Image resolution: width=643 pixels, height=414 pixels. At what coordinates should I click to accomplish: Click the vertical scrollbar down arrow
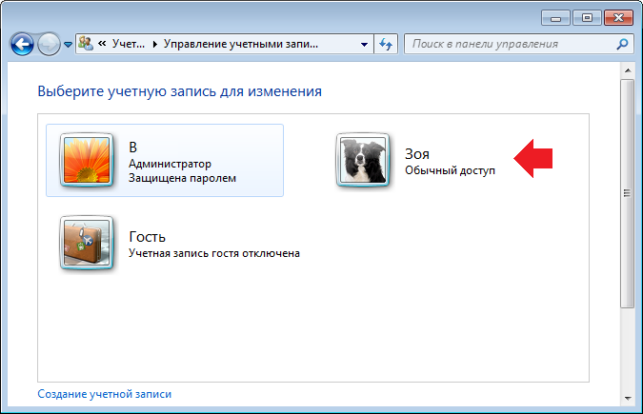[x=627, y=398]
